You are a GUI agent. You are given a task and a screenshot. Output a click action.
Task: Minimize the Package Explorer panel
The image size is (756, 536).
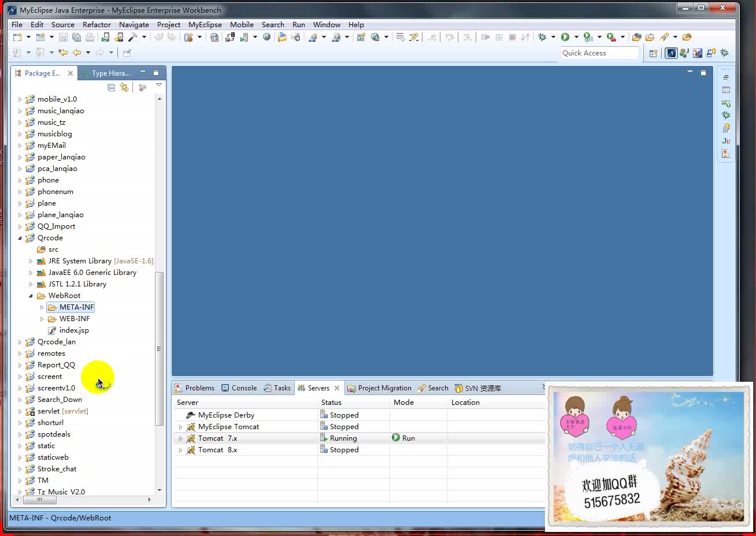pos(143,72)
